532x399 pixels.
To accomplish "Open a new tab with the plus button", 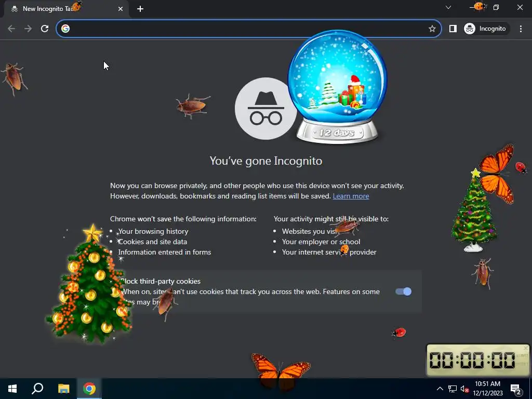I will pos(140,9).
